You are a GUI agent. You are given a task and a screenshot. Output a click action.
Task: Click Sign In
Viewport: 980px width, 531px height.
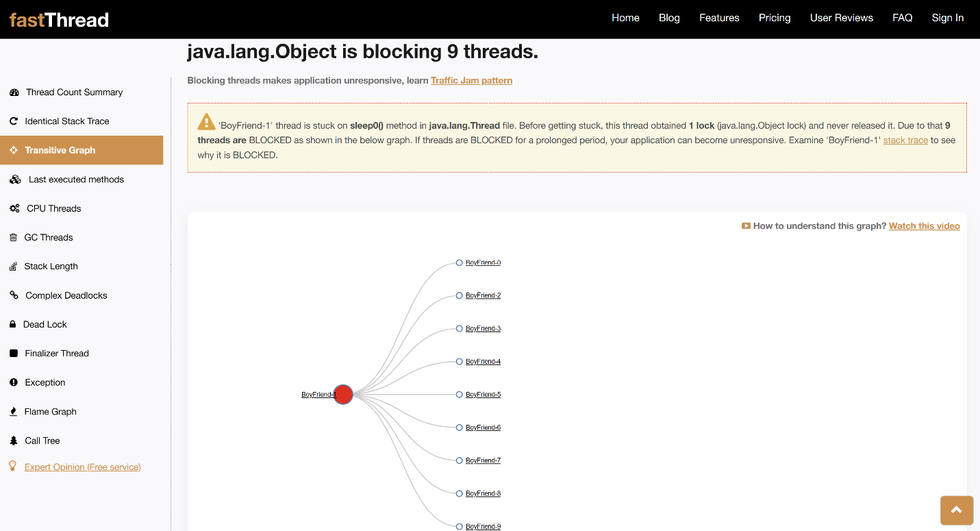[x=948, y=18]
